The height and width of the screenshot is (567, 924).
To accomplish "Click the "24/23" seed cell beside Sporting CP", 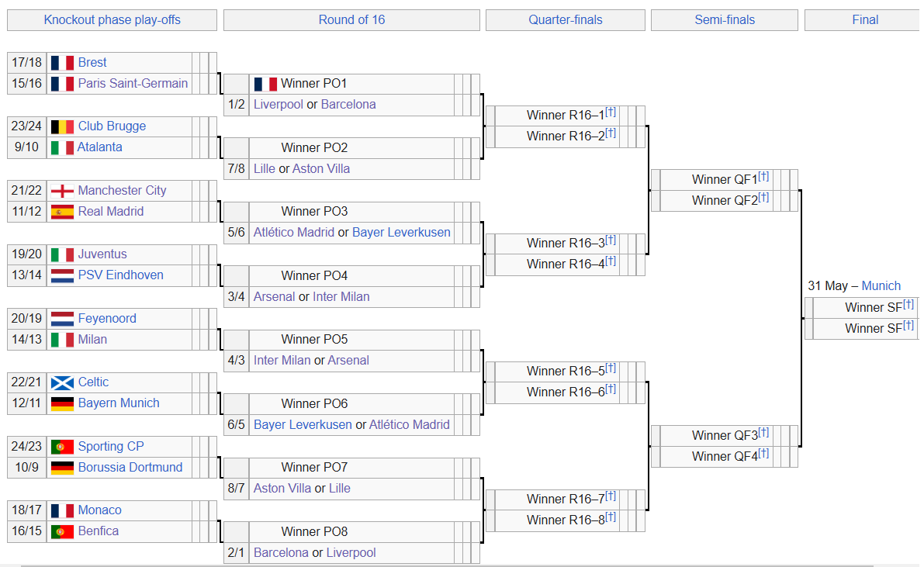I will 26,447.
